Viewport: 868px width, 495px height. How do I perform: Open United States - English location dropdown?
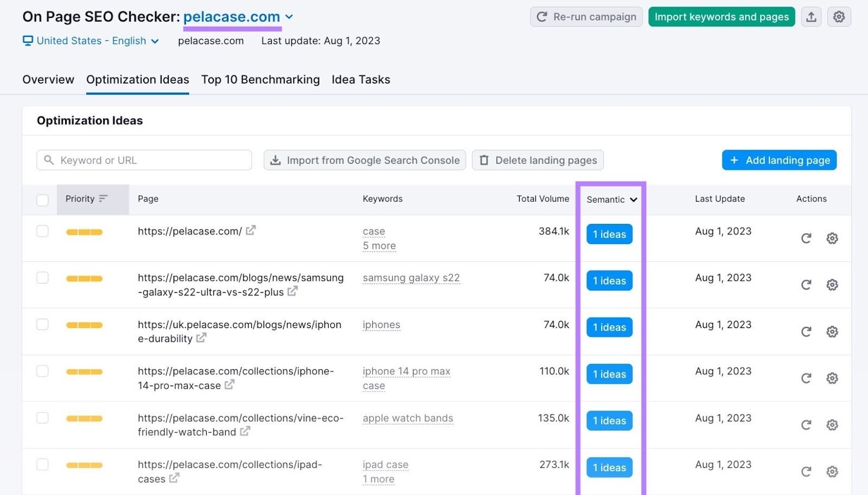point(91,41)
